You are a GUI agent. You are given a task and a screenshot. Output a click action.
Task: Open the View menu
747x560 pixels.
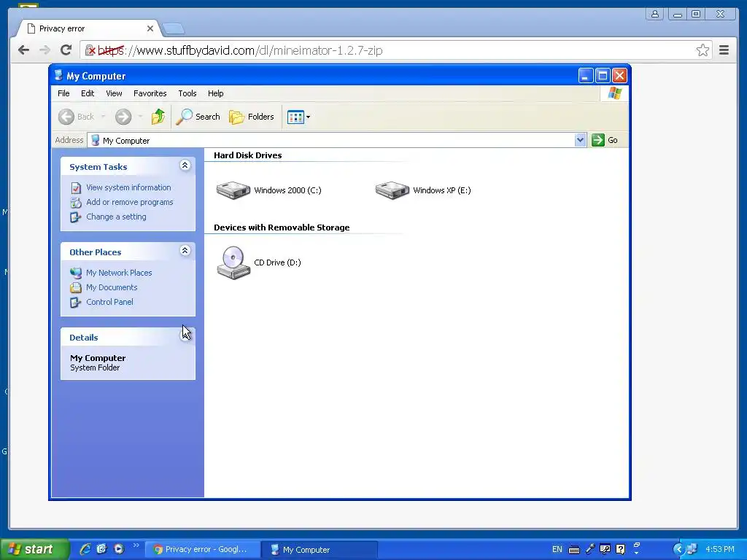(x=114, y=93)
